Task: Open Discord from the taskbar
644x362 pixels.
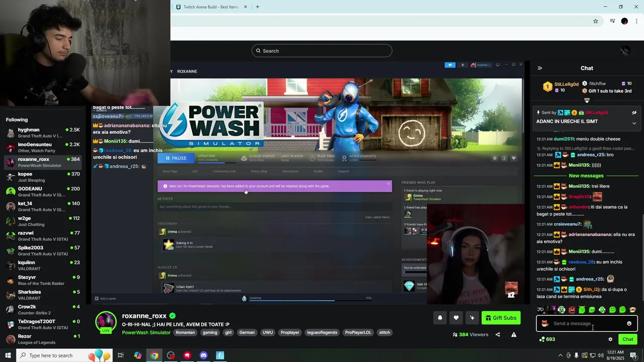Action: [x=203, y=355]
